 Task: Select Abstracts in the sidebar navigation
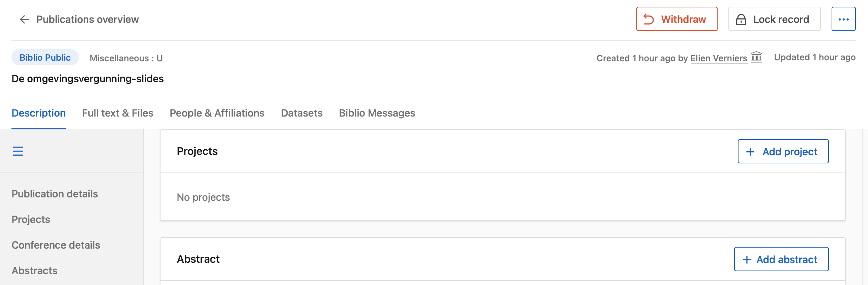34,271
